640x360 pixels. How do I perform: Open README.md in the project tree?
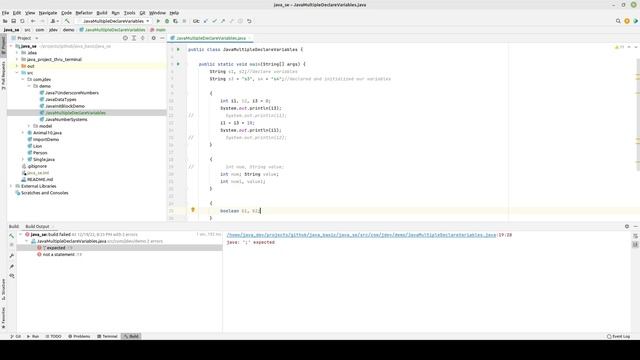(x=40, y=180)
